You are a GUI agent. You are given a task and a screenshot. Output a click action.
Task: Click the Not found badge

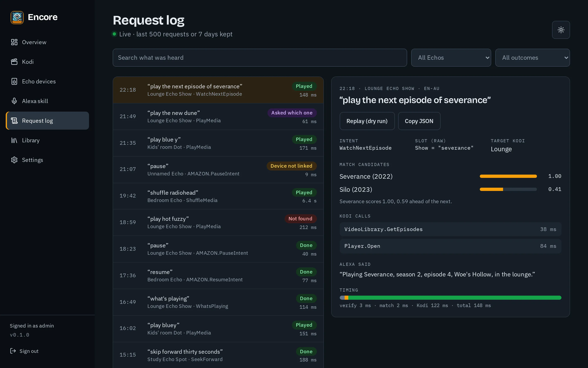coord(300,219)
